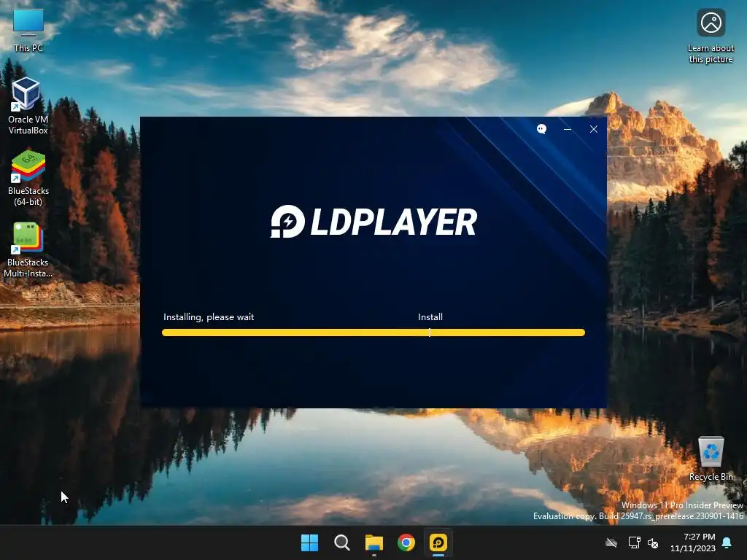Click the LDPlayer installer taskbar icon
The width and height of the screenshot is (747, 560).
point(438,542)
